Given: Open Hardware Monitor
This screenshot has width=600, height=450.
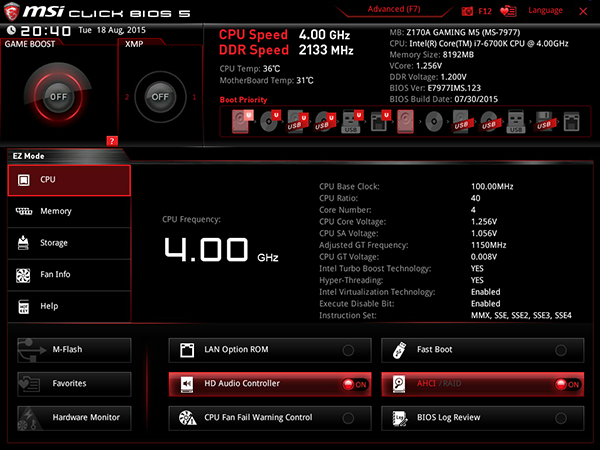Looking at the screenshot, I should point(74,418).
